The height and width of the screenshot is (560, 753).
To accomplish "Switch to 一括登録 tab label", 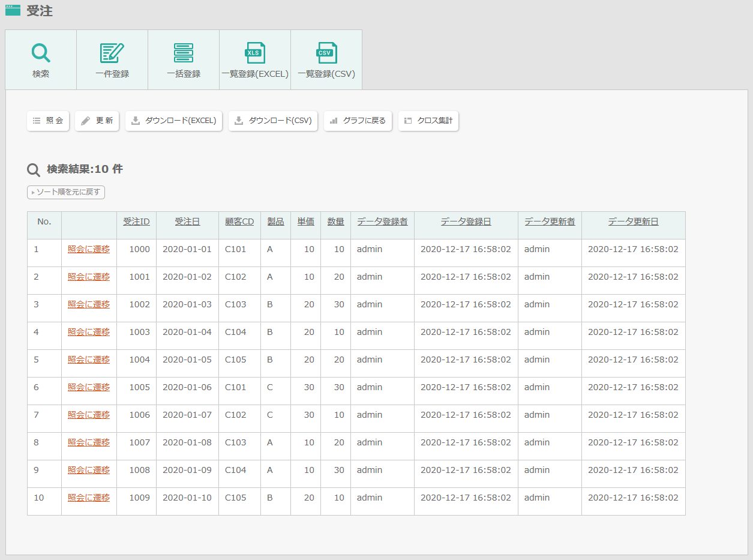I will 184,74.
